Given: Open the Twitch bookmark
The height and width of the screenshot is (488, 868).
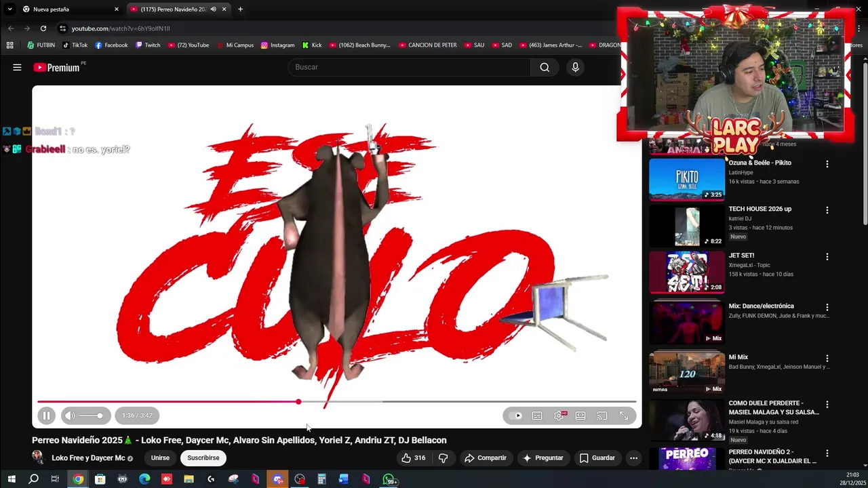Looking at the screenshot, I should pos(148,45).
